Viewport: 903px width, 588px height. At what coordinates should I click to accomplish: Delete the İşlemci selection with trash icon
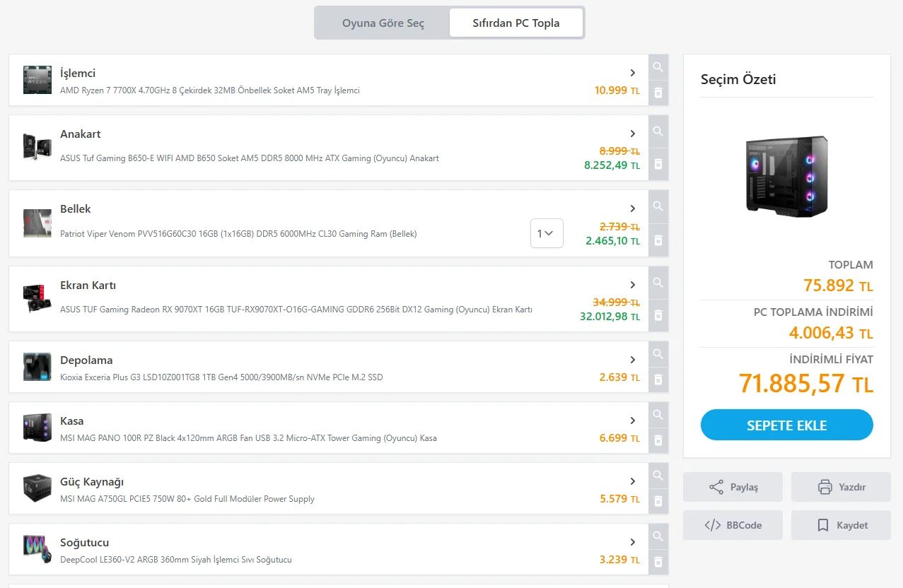click(658, 93)
